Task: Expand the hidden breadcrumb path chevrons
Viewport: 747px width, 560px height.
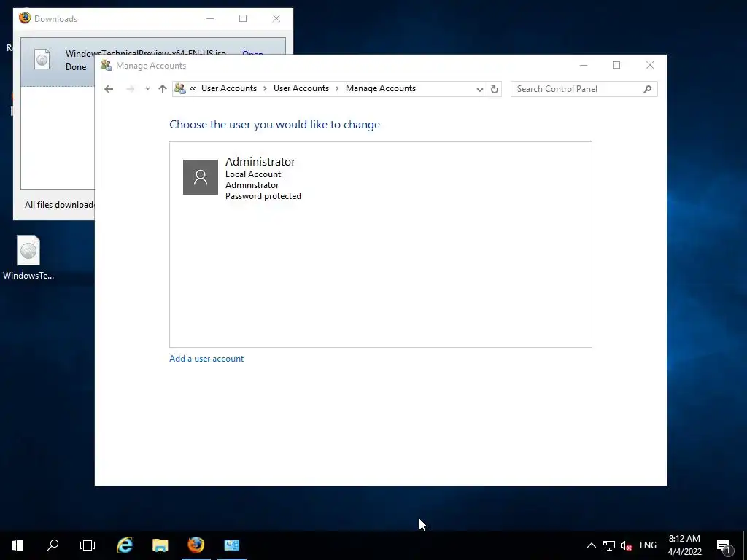Action: tap(193, 88)
